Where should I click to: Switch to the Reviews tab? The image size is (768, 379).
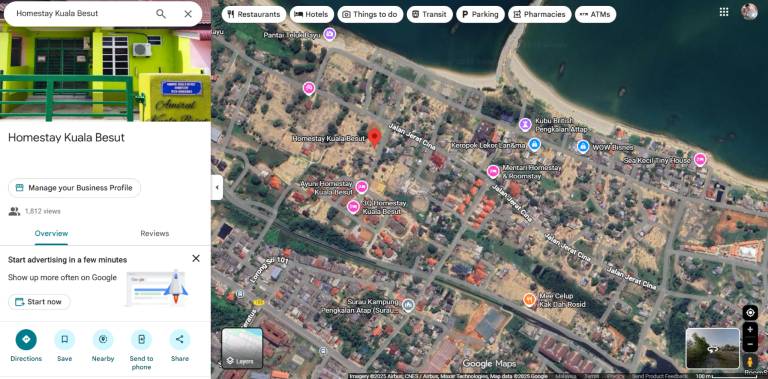click(155, 234)
